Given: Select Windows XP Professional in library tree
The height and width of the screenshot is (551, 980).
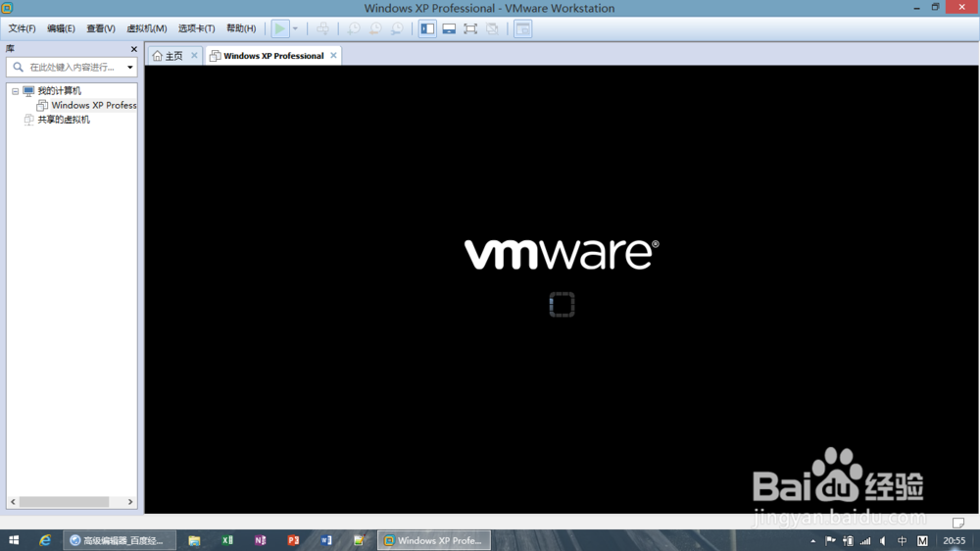Looking at the screenshot, I should point(94,105).
